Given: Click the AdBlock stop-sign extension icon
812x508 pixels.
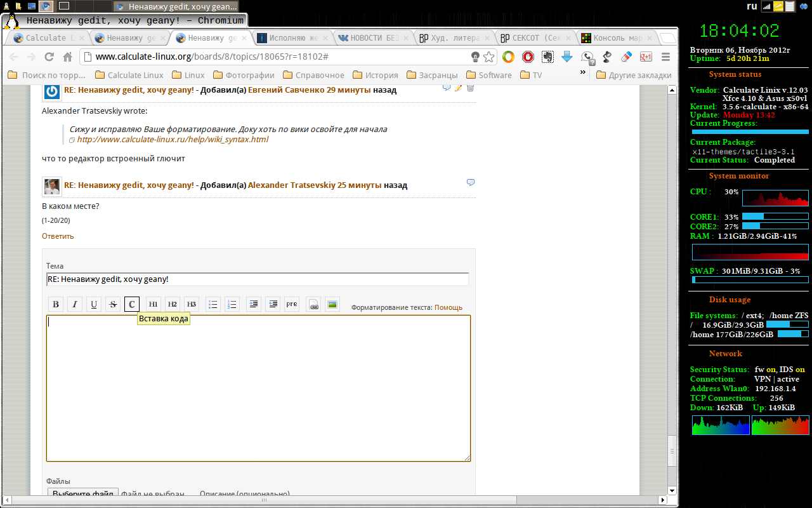Looking at the screenshot, I should coord(528,57).
